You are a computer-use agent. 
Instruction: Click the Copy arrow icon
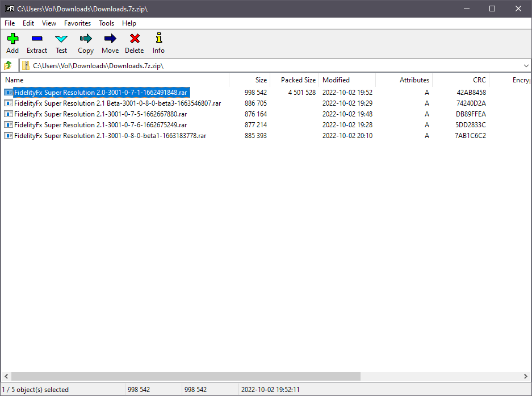(86, 39)
